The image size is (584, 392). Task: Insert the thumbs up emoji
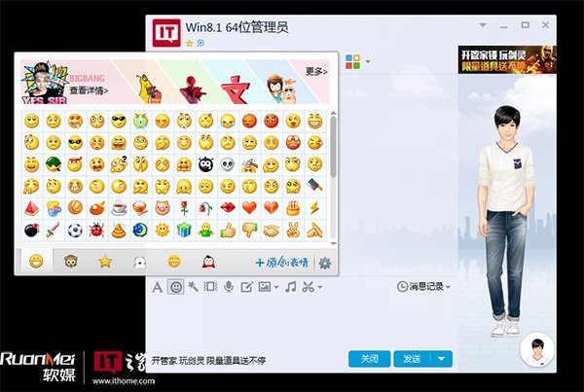coord(228,231)
